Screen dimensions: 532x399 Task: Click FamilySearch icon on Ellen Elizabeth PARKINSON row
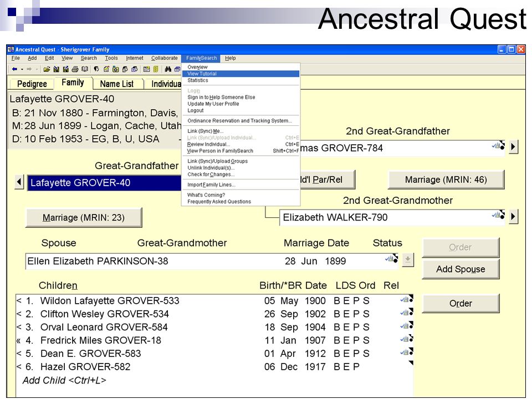[x=391, y=258]
